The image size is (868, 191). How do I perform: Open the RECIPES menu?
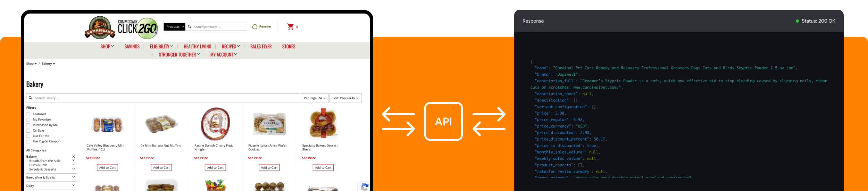tap(231, 47)
